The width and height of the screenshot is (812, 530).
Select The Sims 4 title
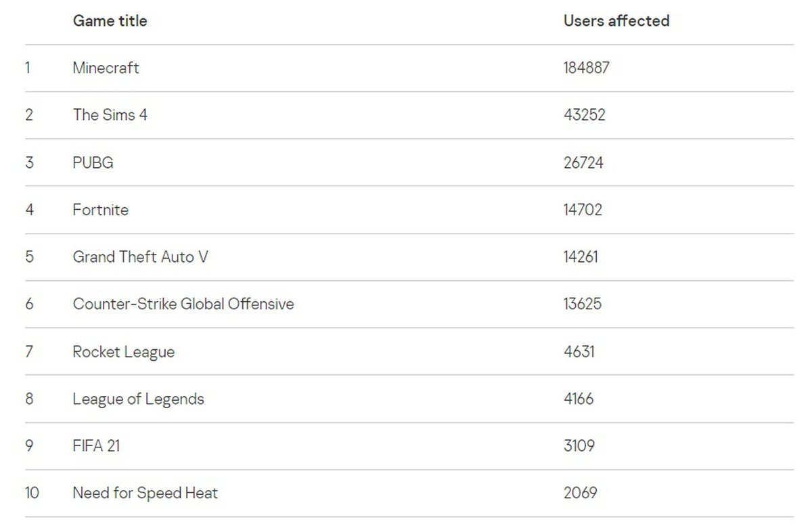click(x=110, y=115)
